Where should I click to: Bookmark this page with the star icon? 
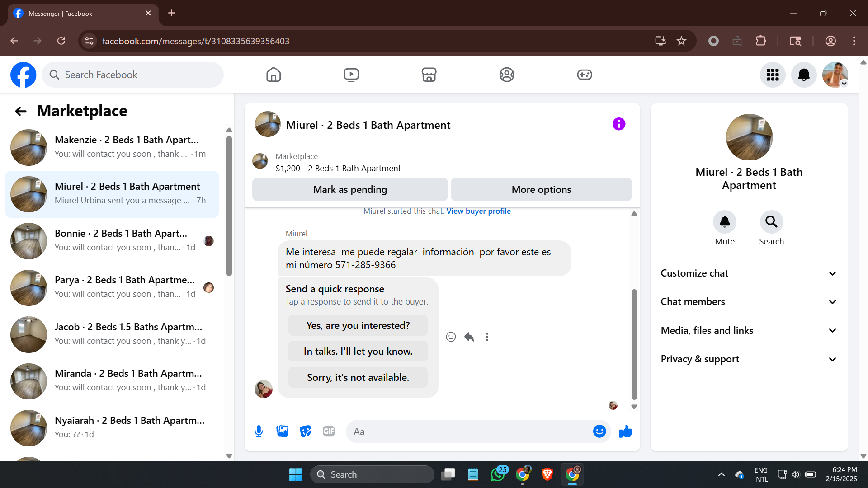[x=681, y=41]
